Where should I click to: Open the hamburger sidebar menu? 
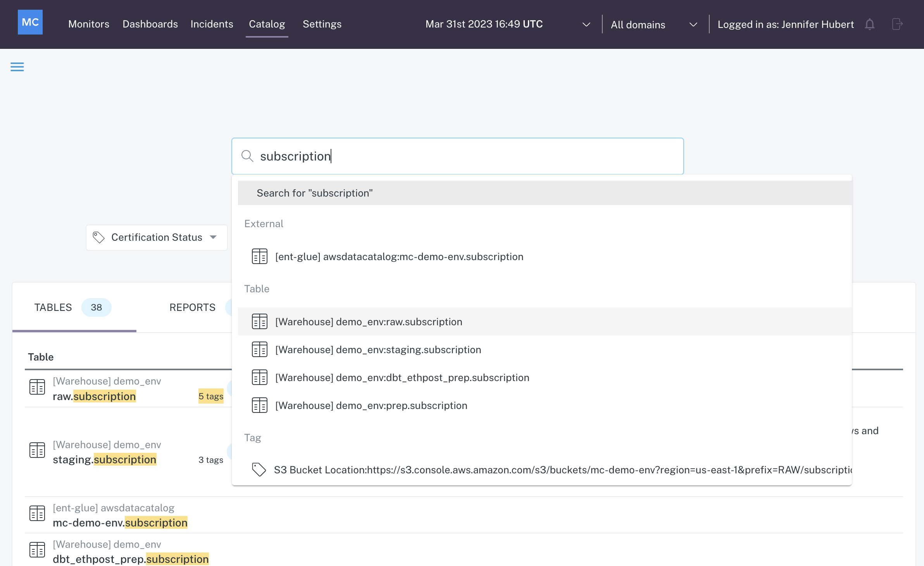click(x=17, y=67)
